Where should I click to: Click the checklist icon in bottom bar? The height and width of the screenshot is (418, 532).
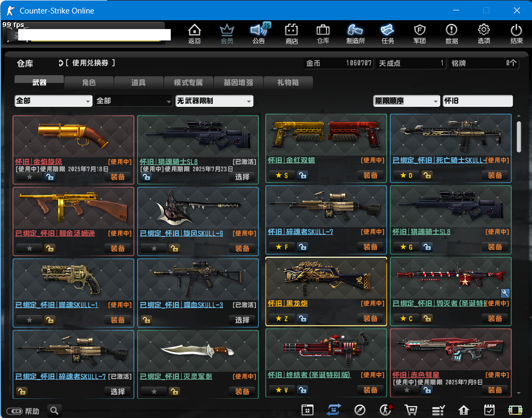(438, 410)
